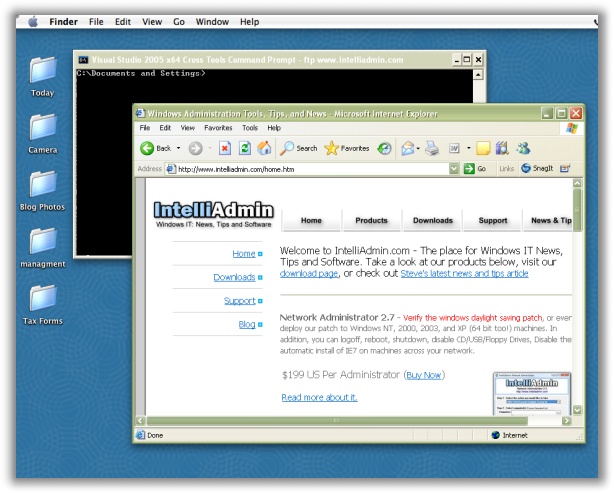Click the browser horizontal scrollbar thumb
Screen dimensions: 614x493
coord(337,421)
